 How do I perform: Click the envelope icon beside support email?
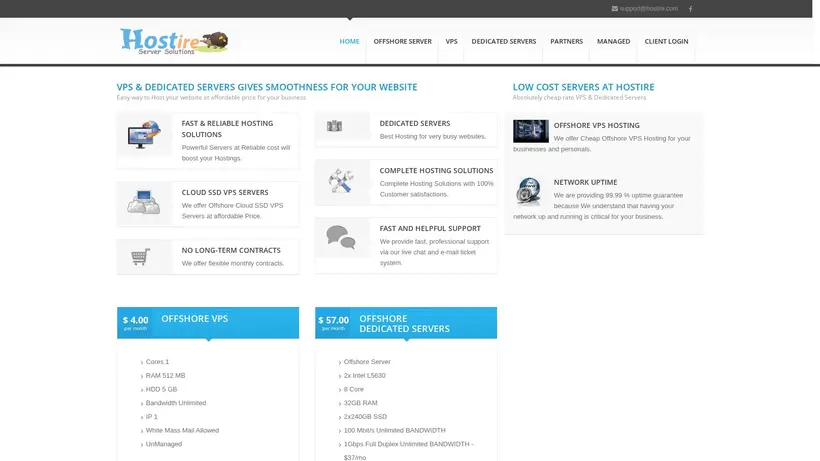[614, 8]
